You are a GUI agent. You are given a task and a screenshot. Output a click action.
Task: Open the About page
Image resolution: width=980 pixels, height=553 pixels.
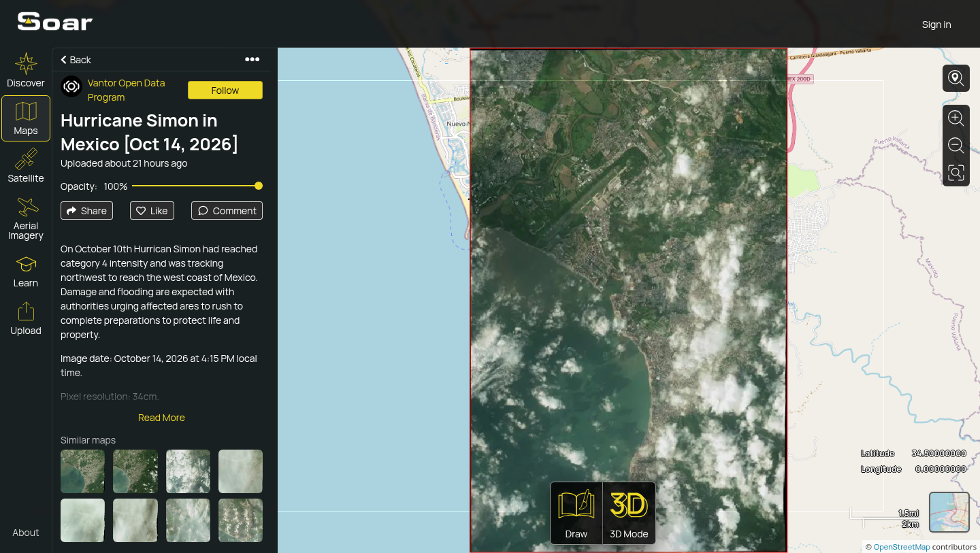tap(26, 533)
